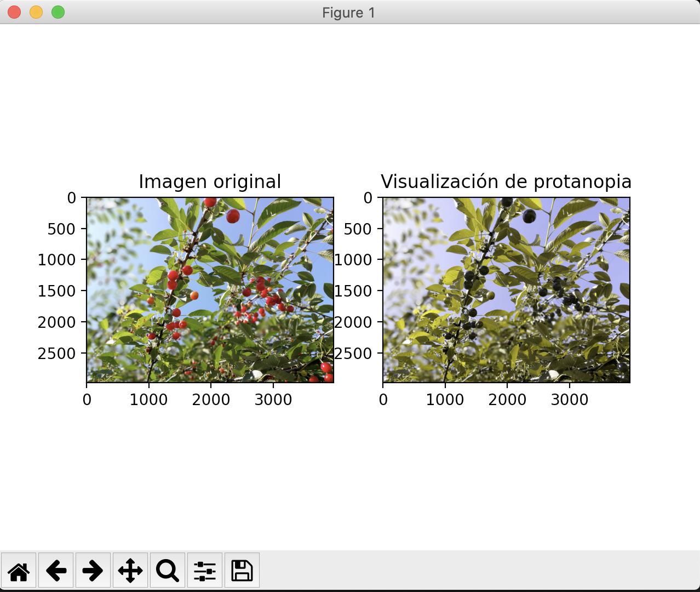
Task: Select the Back navigation arrow
Action: point(56,570)
